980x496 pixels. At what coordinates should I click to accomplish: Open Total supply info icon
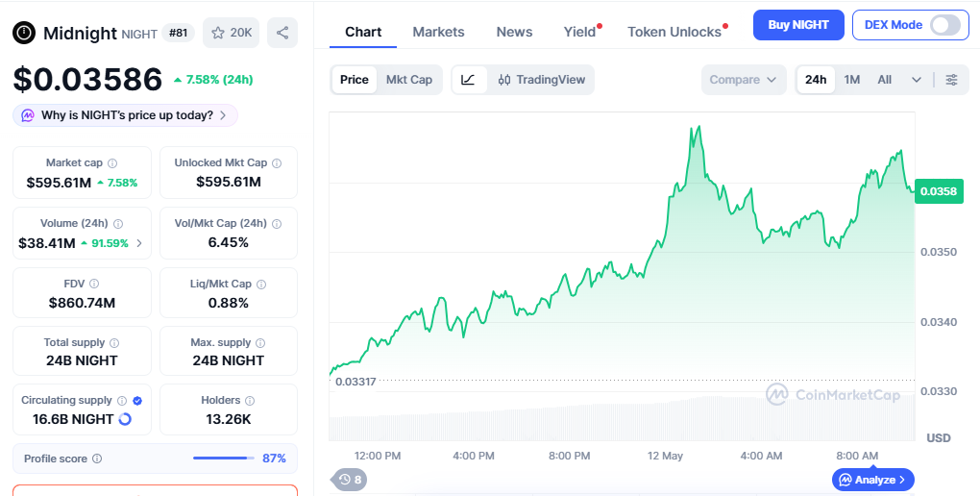tap(114, 343)
